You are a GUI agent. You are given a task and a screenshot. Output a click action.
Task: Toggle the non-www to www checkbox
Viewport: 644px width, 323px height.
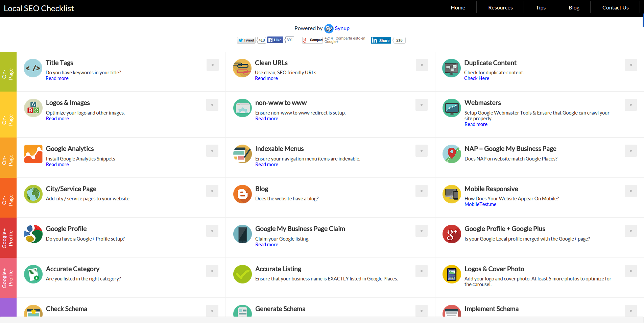point(422,105)
